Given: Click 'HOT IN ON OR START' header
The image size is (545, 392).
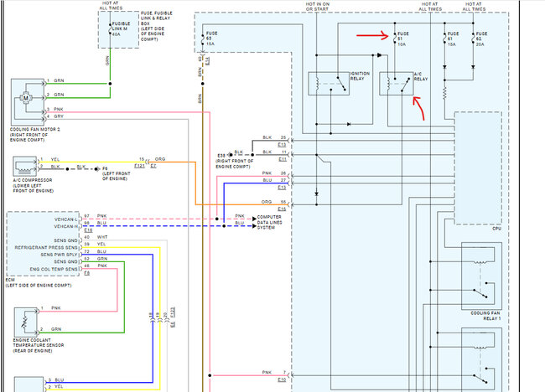Looking at the screenshot, I should [317, 6].
